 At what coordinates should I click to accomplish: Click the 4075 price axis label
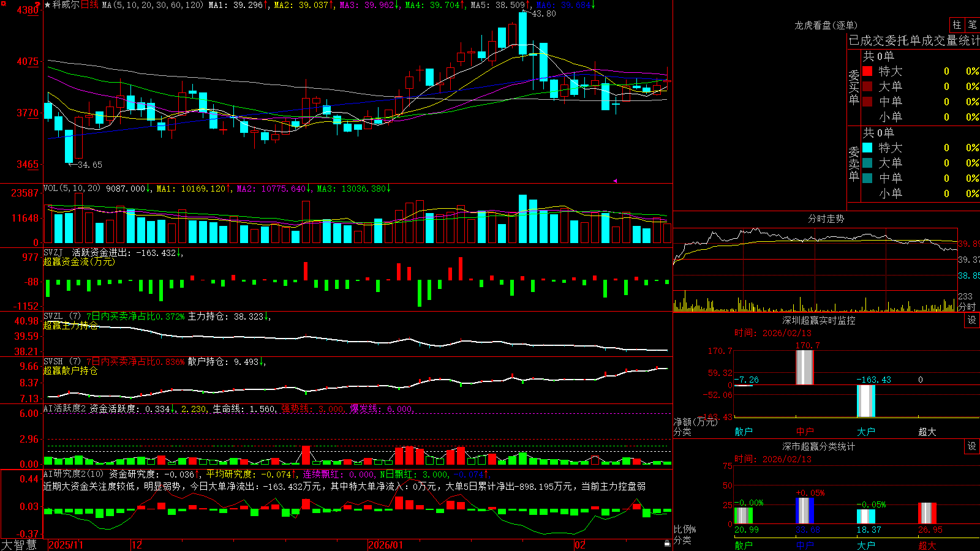pos(28,61)
